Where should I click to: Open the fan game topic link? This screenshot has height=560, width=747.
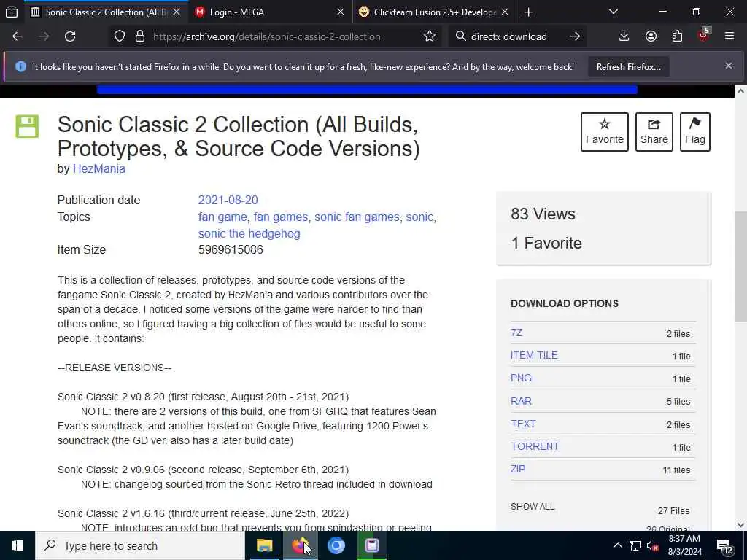pyautogui.click(x=222, y=217)
